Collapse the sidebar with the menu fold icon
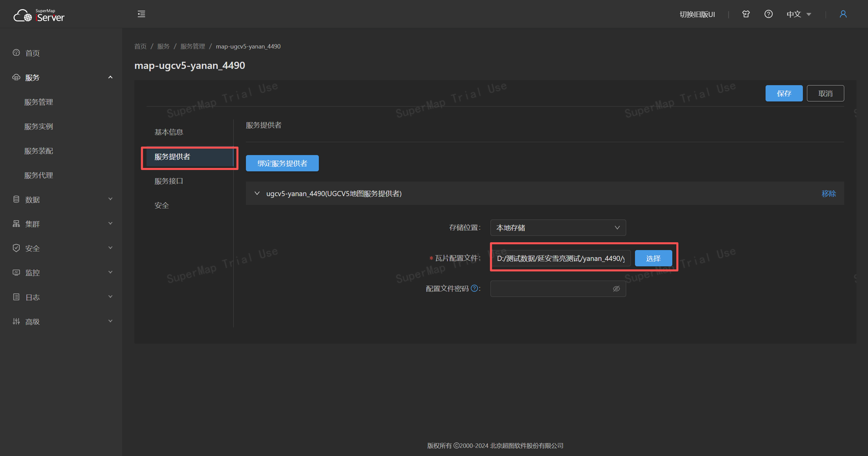Viewport: 868px width, 456px height. [x=141, y=14]
